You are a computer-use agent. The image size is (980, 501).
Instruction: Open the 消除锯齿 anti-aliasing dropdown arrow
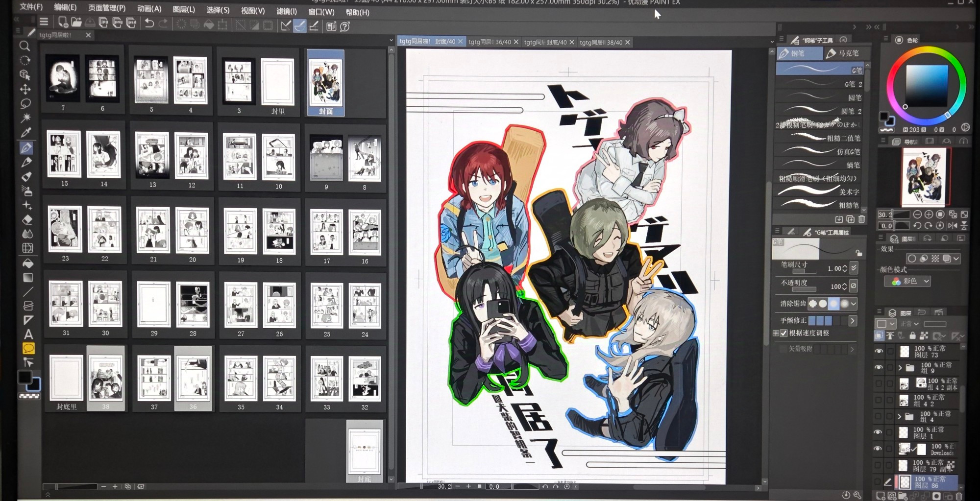point(854,304)
